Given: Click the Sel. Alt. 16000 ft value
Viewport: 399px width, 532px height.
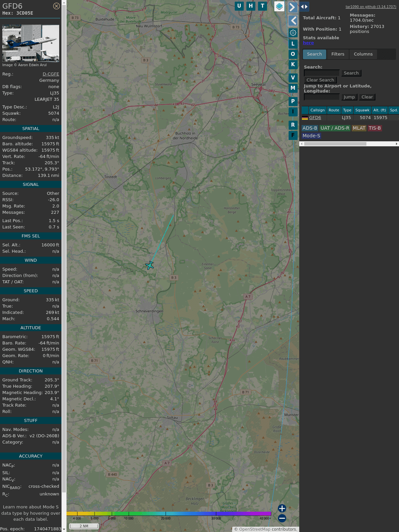Looking at the screenshot, I should point(50,245).
